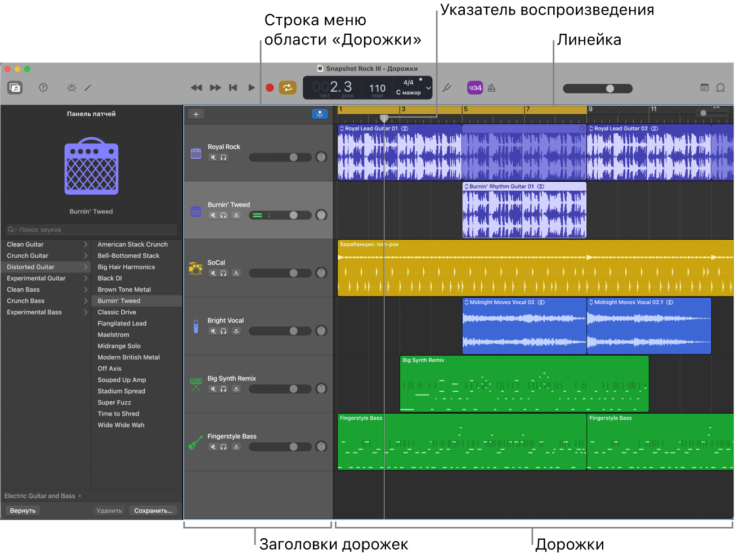Open the tuner (tuning fork icon)

446,88
